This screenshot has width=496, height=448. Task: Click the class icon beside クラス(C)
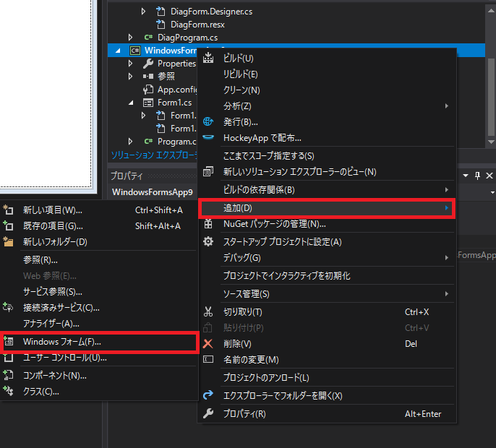click(8, 392)
